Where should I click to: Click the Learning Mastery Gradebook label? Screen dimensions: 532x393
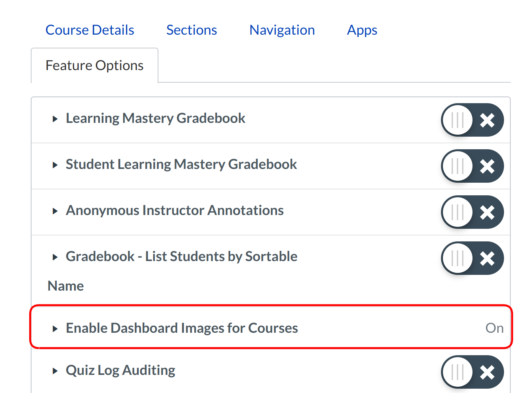point(156,118)
